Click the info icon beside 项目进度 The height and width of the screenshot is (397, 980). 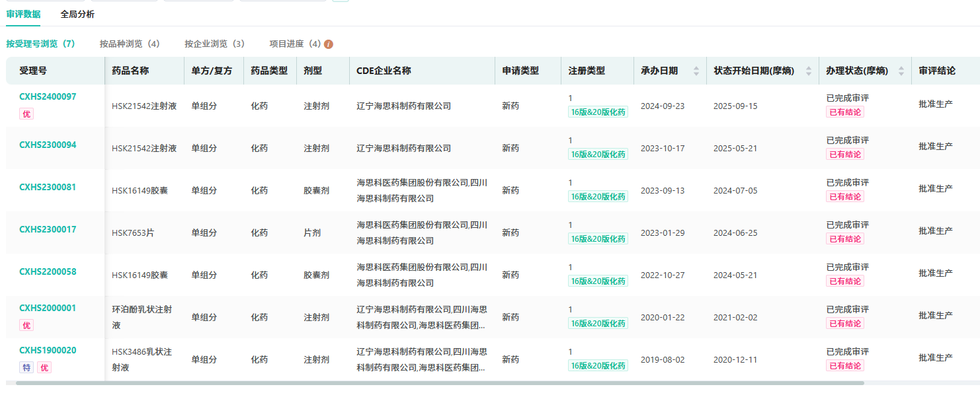(329, 44)
